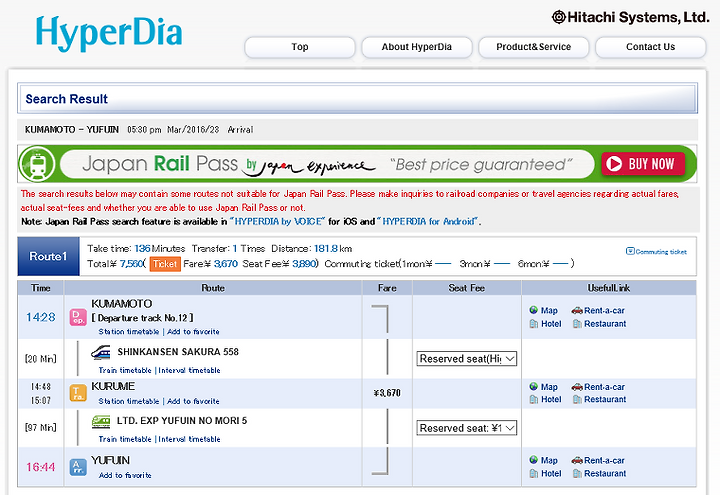Click the HyperDia logo
Image resolution: width=720 pixels, height=495 pixels.
pos(109,33)
